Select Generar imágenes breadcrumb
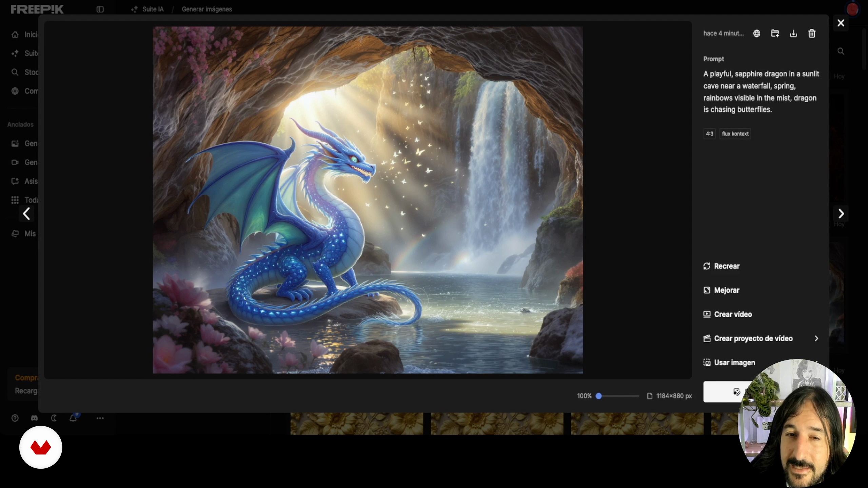This screenshot has width=868, height=488. (206, 9)
